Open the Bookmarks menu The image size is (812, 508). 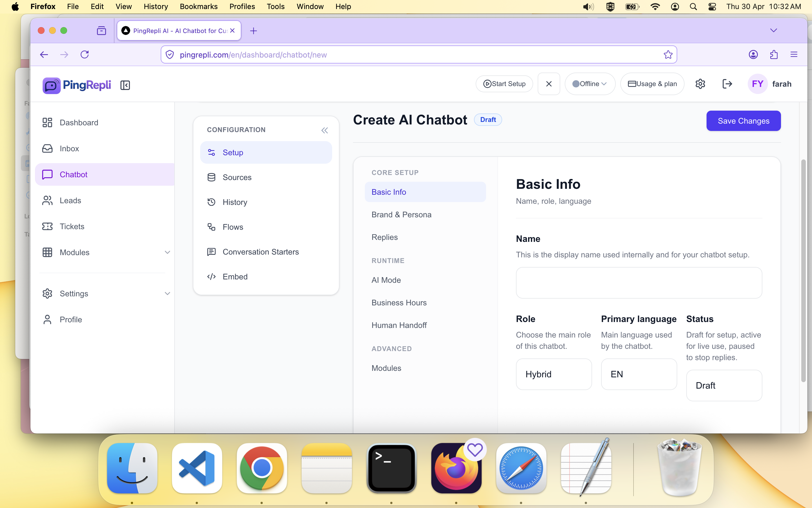pyautogui.click(x=199, y=6)
